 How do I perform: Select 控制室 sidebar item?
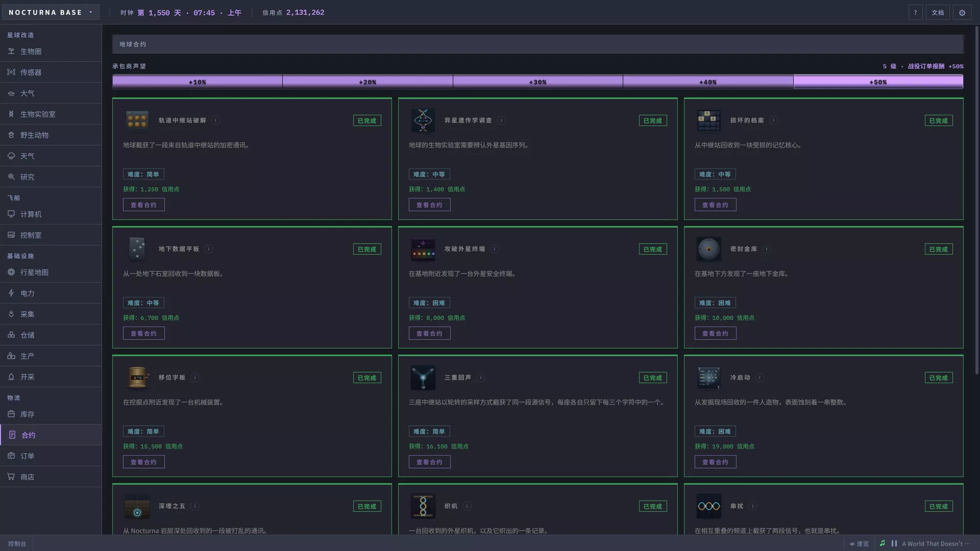coord(51,235)
